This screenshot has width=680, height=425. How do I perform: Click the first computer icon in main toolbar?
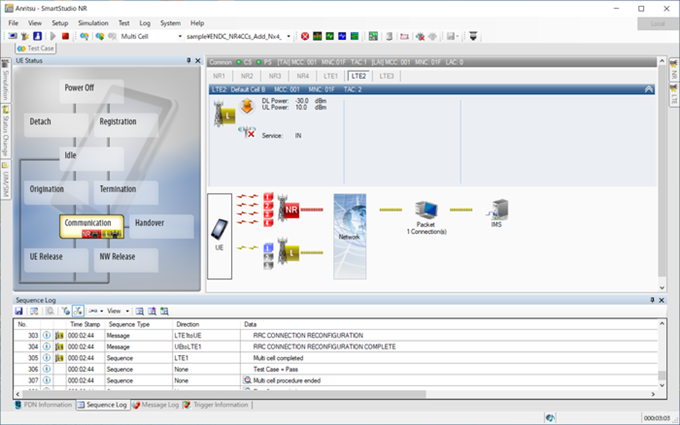pyautogui.click(x=12, y=36)
